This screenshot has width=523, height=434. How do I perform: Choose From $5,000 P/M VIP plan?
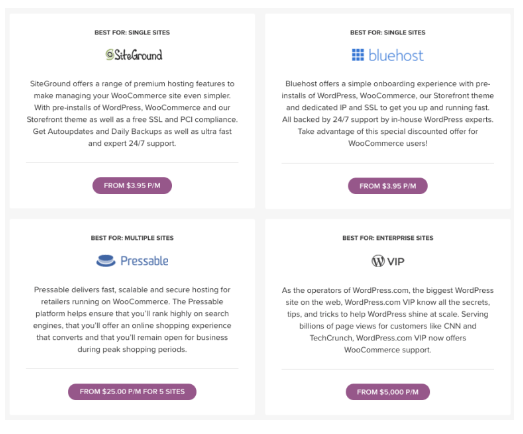pos(388,392)
